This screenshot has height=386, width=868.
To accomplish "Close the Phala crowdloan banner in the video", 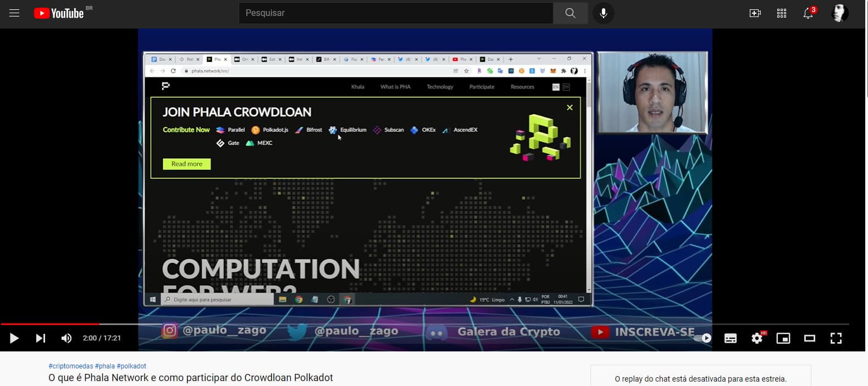I will (x=570, y=108).
